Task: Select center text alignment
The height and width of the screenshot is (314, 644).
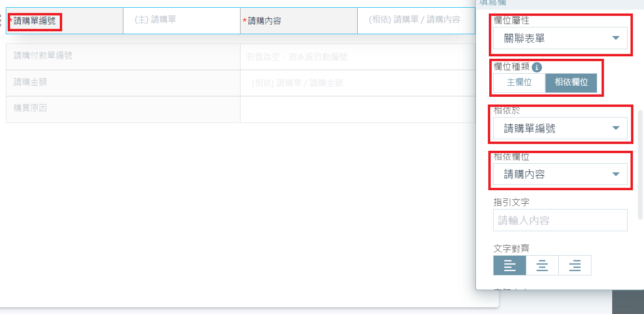Action: [x=542, y=265]
